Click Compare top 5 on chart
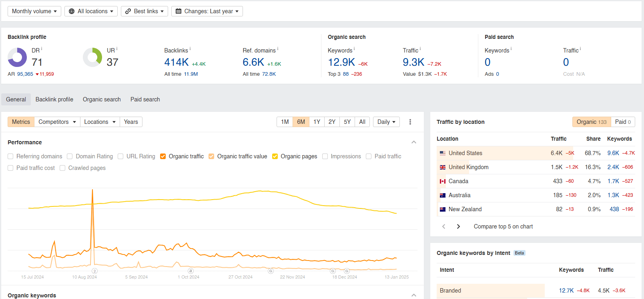 (x=503, y=226)
